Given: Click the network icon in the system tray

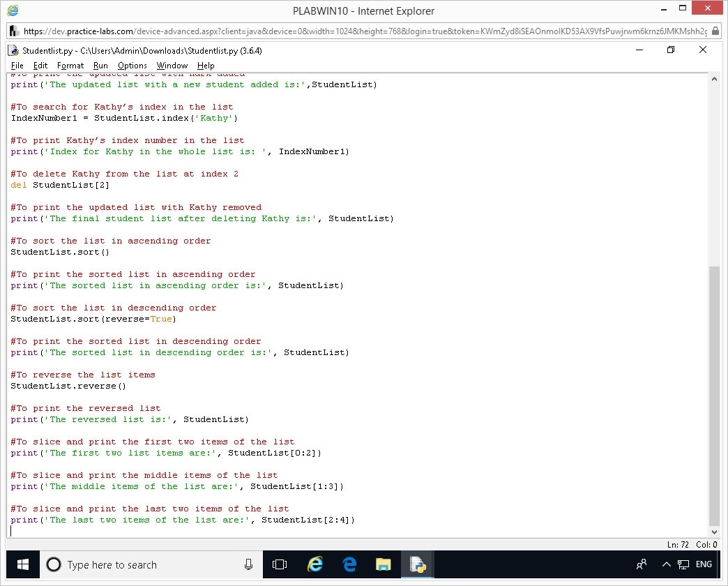Looking at the screenshot, I should pos(683,564).
